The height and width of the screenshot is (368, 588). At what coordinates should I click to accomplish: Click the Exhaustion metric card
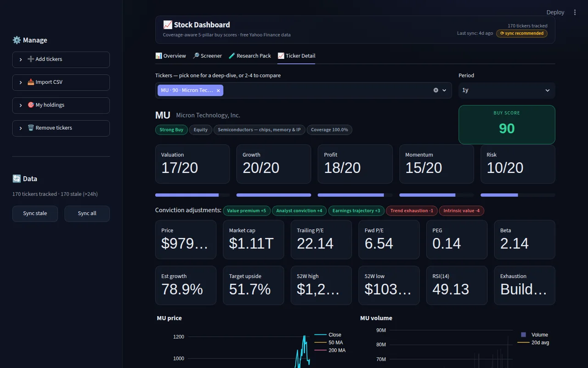point(525,286)
